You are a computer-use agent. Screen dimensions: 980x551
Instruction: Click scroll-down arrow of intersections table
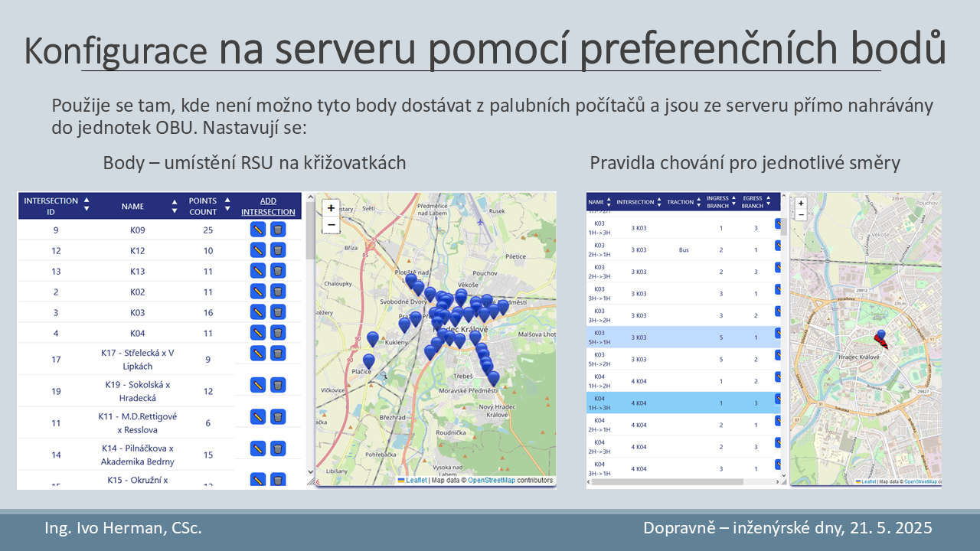(309, 472)
